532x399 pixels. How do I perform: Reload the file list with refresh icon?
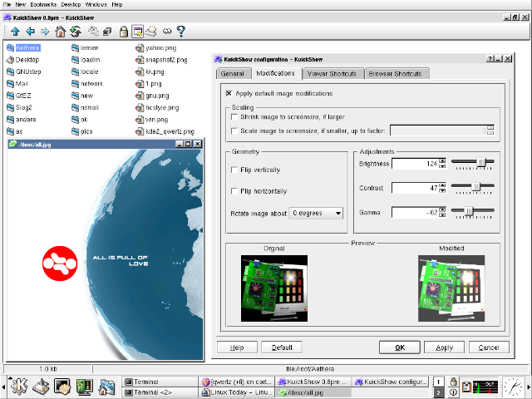[75, 32]
